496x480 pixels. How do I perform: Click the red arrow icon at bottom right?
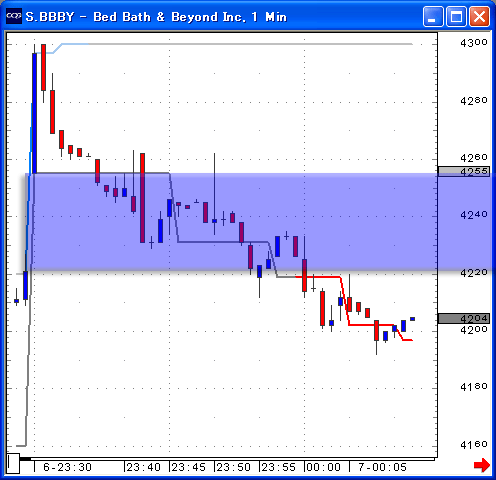[482, 465]
